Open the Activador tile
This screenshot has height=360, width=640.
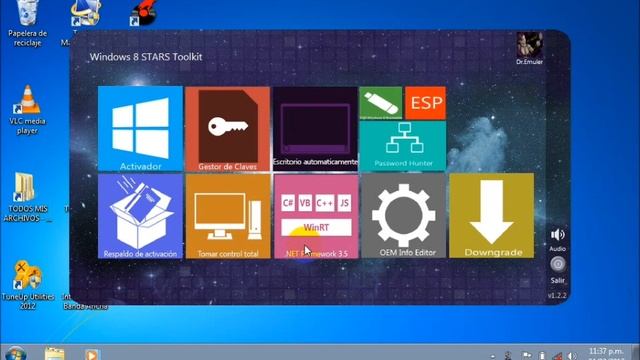pos(140,128)
